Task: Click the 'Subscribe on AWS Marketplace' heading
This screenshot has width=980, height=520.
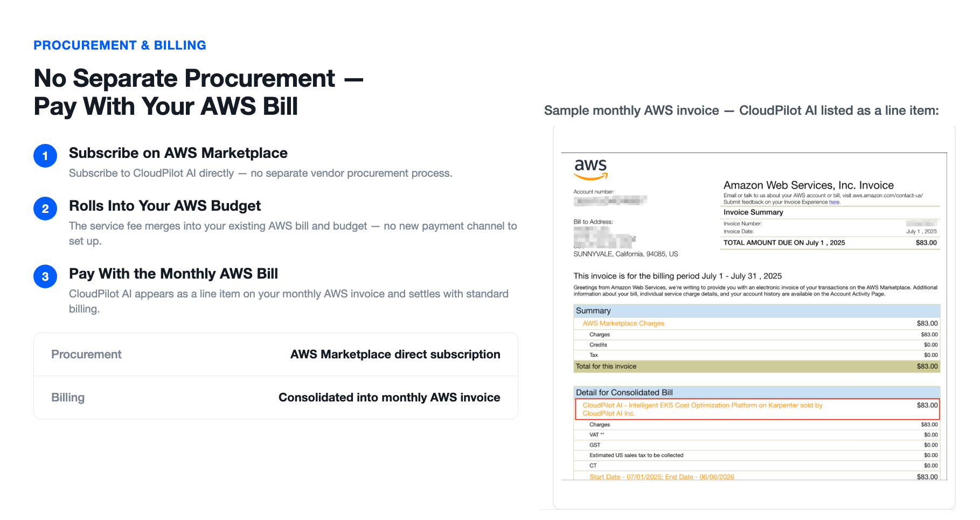Action: click(178, 153)
